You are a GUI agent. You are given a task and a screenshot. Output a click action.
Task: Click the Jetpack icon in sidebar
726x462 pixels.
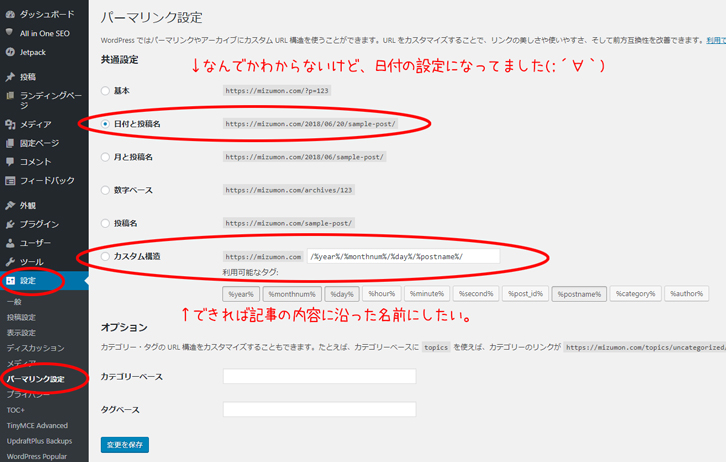click(10, 52)
